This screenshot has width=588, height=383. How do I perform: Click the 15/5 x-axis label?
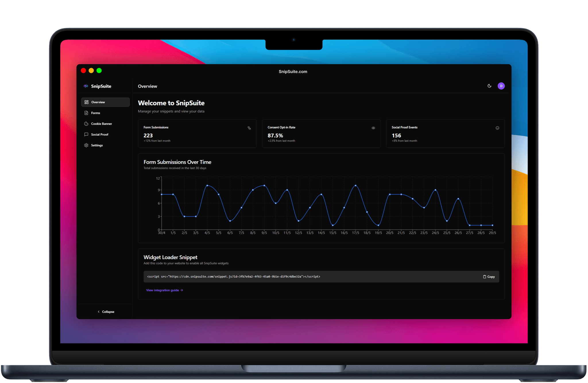(333, 233)
